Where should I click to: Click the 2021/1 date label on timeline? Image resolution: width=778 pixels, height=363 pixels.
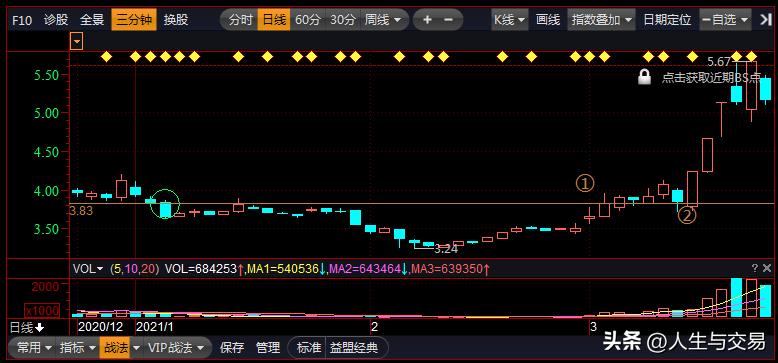pyautogui.click(x=154, y=327)
